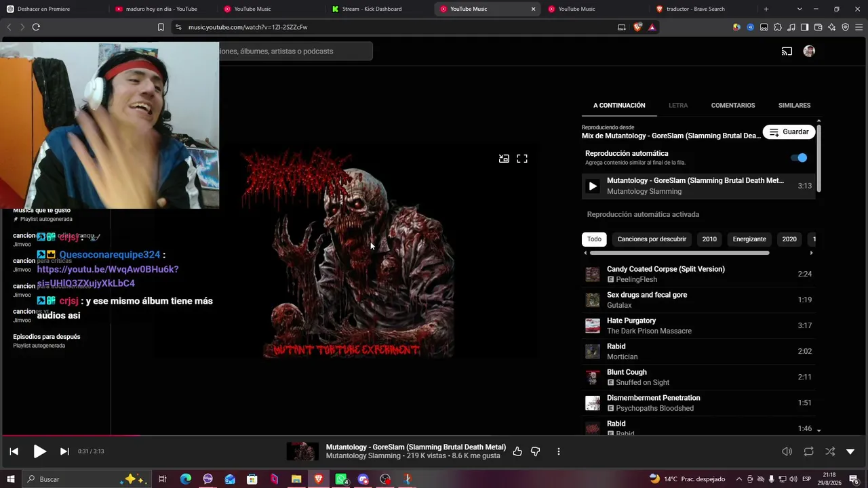
Task: Open the Brave hamburger main menu
Action: [x=859, y=27]
